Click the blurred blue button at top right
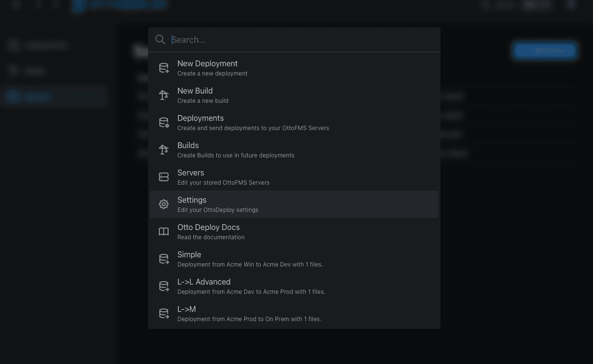Image resolution: width=593 pixels, height=364 pixels. tap(545, 51)
